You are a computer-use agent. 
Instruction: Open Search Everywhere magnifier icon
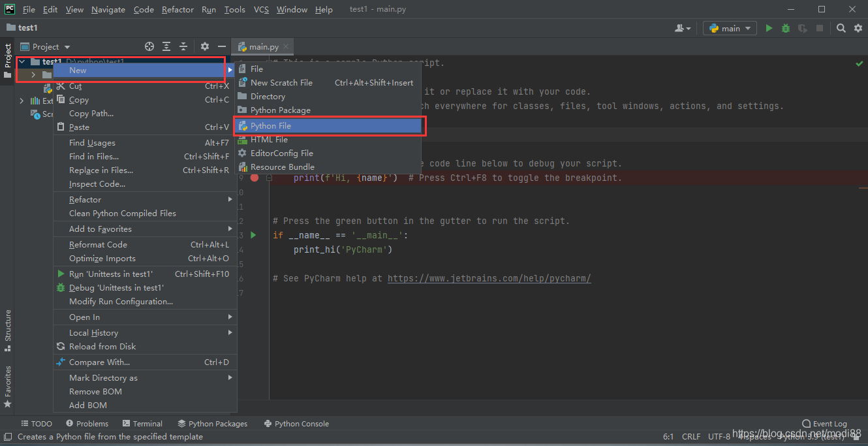pyautogui.click(x=841, y=28)
